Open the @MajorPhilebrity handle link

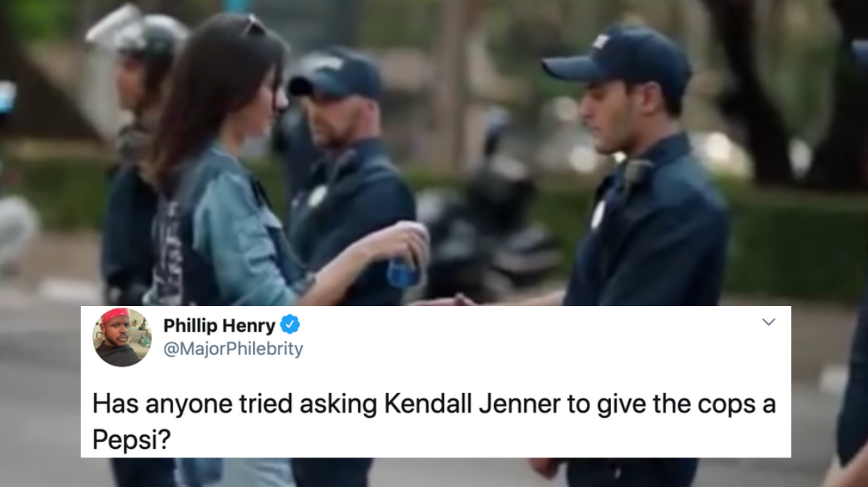coord(233,349)
